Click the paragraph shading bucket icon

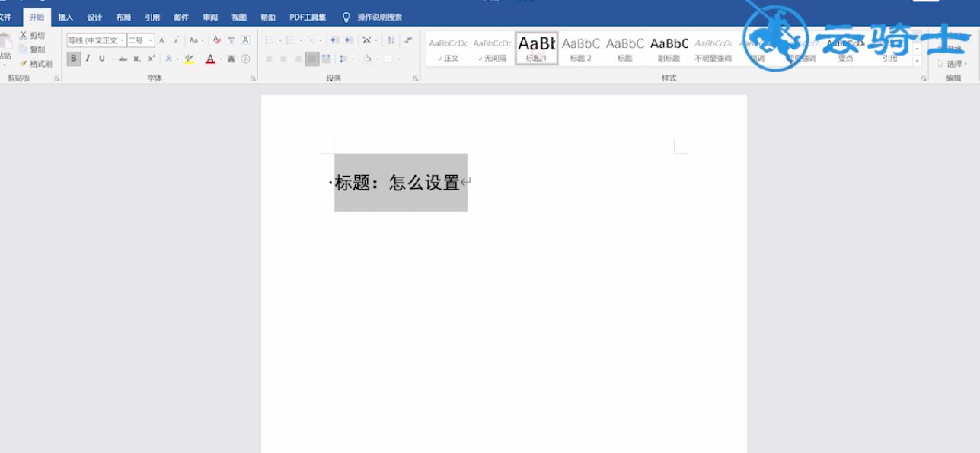click(x=367, y=59)
